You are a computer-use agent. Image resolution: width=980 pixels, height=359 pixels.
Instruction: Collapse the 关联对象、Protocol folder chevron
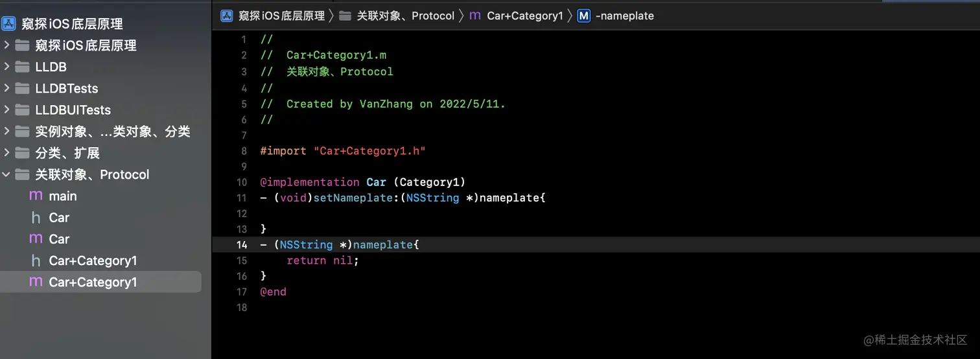(x=6, y=174)
